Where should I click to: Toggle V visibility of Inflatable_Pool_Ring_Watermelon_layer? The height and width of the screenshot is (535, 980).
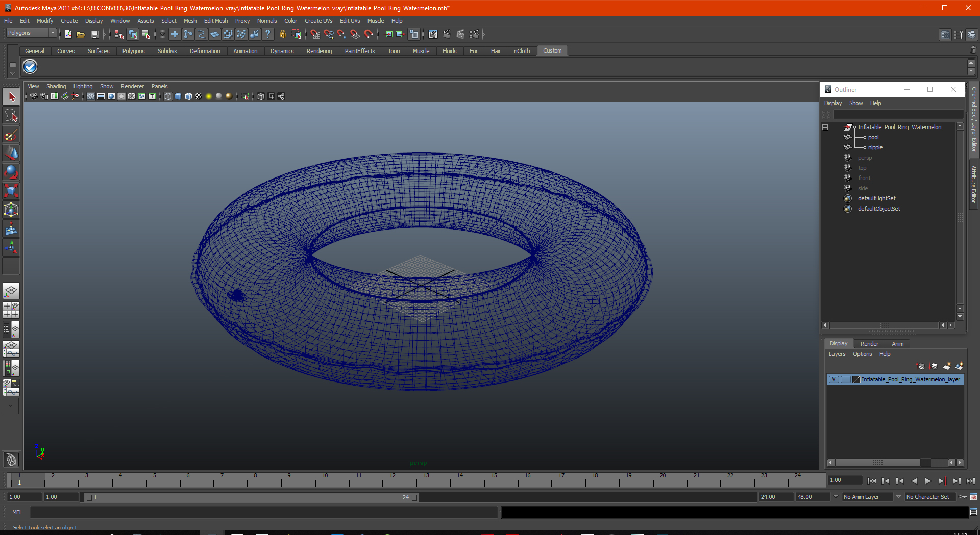834,379
